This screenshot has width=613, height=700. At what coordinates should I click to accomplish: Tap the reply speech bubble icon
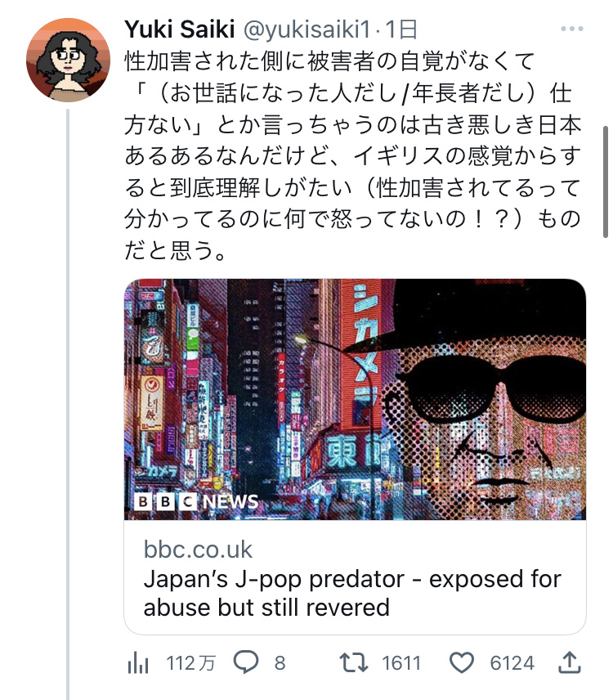[x=246, y=662]
